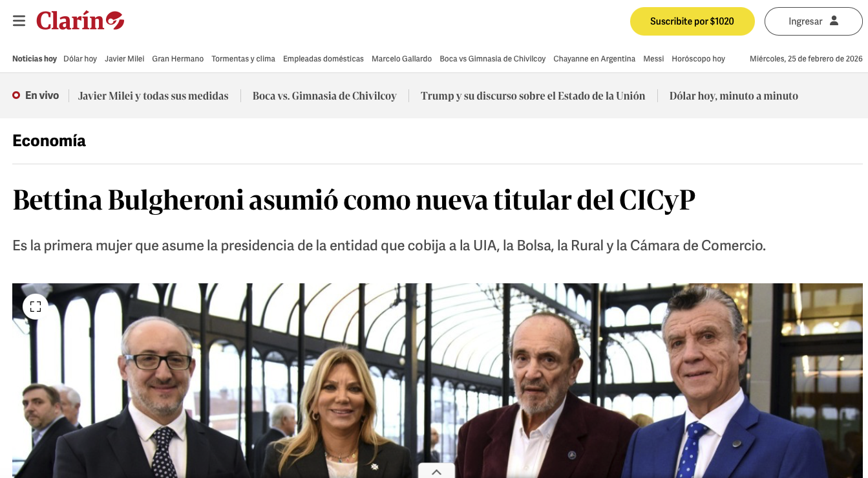Go to the Economía section
868x478 pixels.
pyautogui.click(x=49, y=140)
